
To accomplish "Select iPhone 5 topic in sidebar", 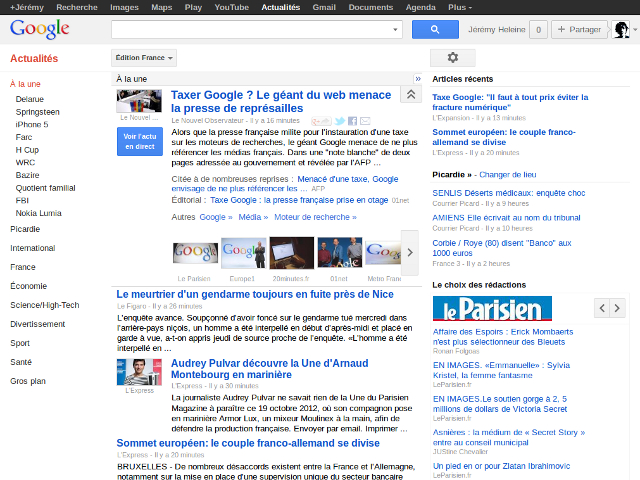I will pos(32,124).
